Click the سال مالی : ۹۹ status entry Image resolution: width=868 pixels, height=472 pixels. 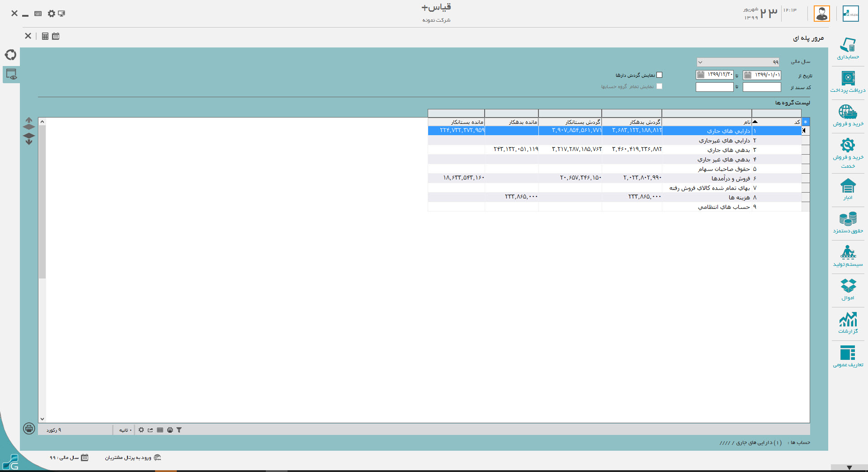coord(64,458)
